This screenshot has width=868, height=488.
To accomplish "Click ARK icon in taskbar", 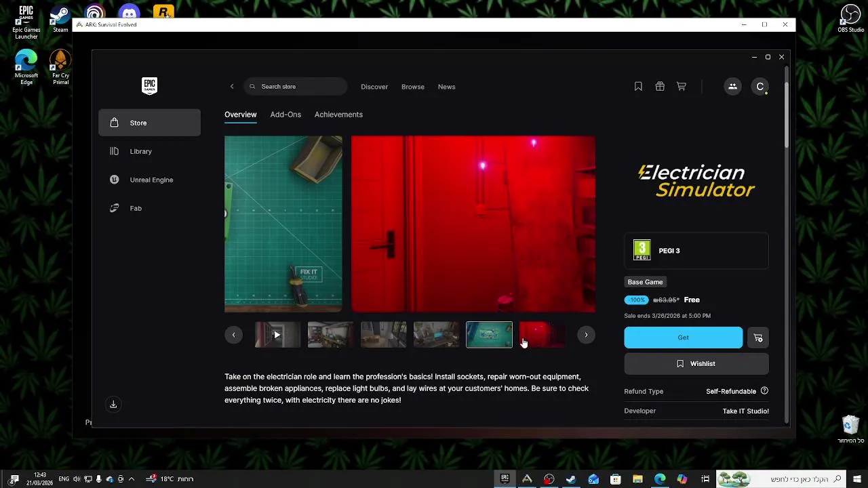I will pos(527,479).
